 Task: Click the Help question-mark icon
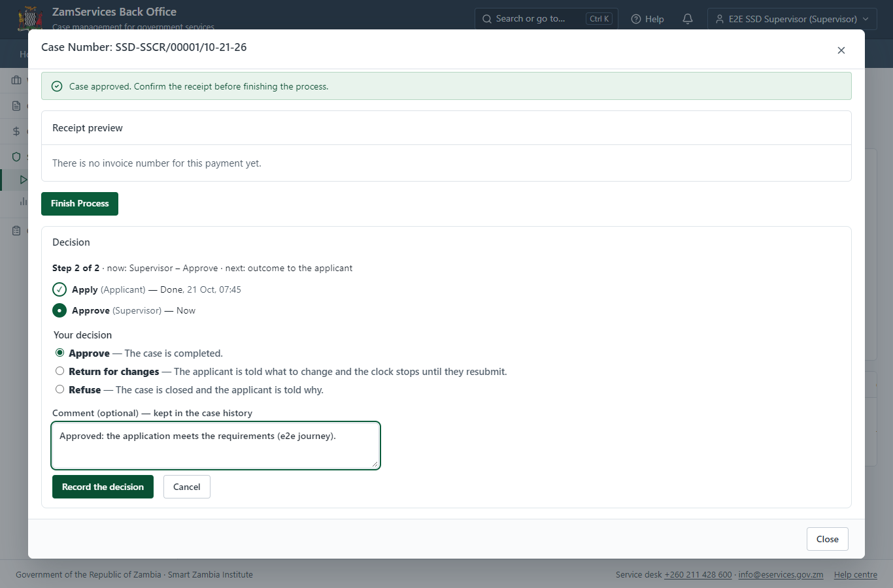click(x=636, y=19)
